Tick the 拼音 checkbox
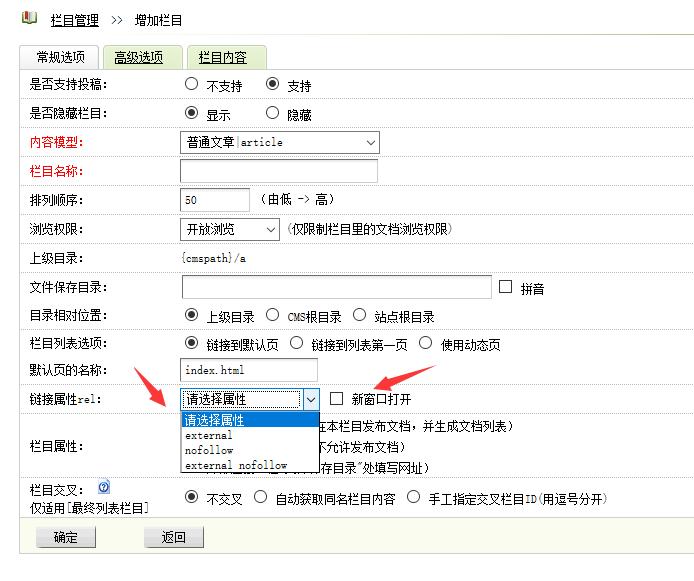Image resolution: width=694 pixels, height=581 pixels. coord(505,287)
